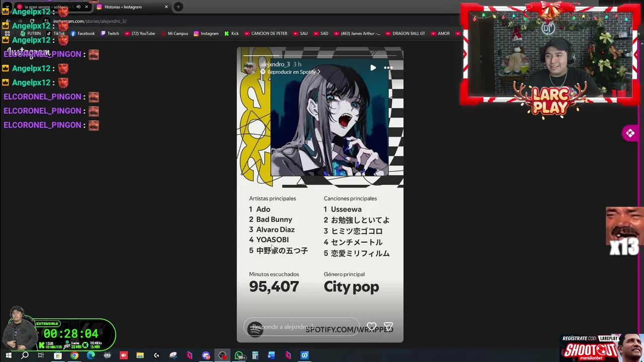Open the cat-face app on the taskbar
Image resolution: width=644 pixels, height=362 pixels.
(x=107, y=355)
